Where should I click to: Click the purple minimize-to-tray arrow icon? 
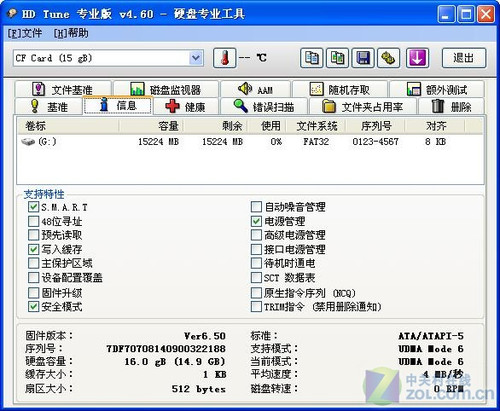tap(417, 58)
